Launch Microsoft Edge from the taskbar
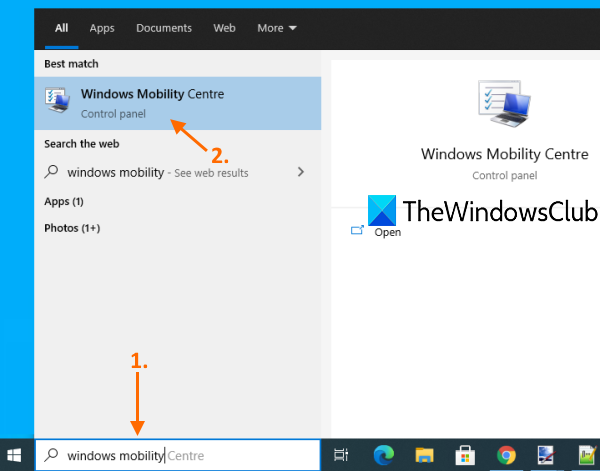This screenshot has height=471, width=600. [383, 455]
